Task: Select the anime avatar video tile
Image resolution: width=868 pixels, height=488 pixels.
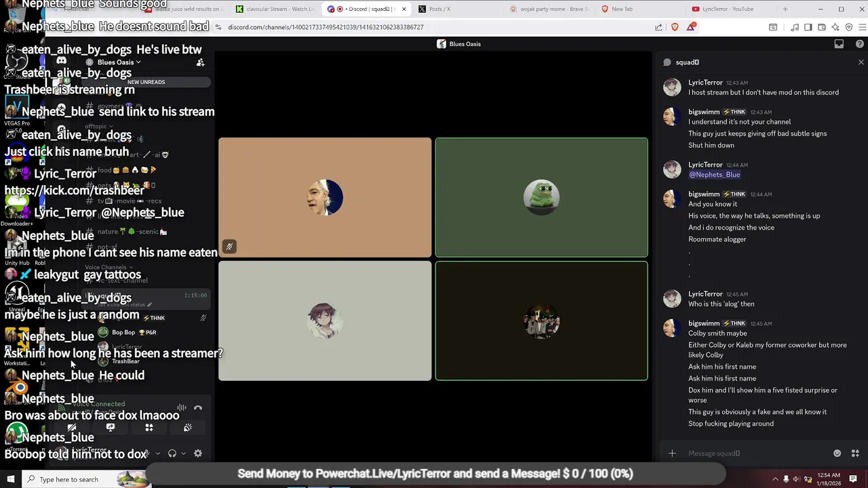Action: 325,321
